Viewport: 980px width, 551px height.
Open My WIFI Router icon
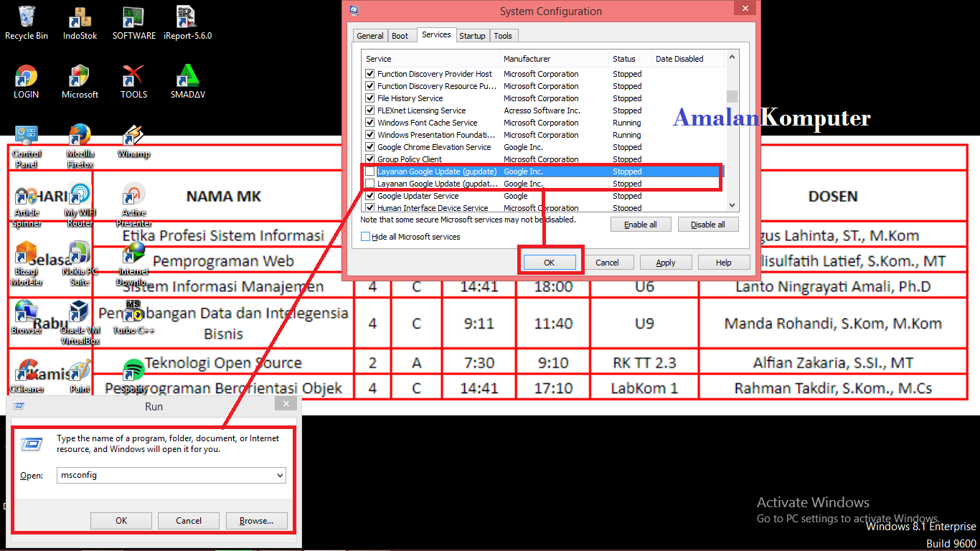pyautogui.click(x=80, y=205)
